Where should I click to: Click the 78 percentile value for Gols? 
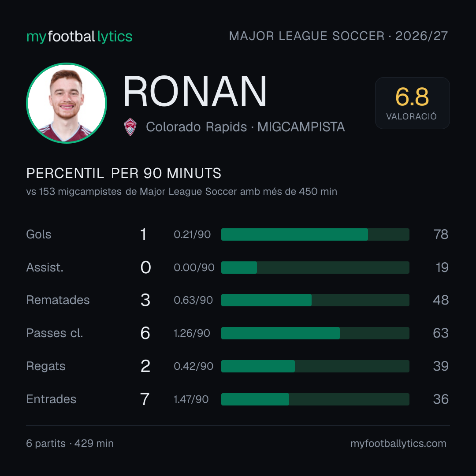point(441,234)
